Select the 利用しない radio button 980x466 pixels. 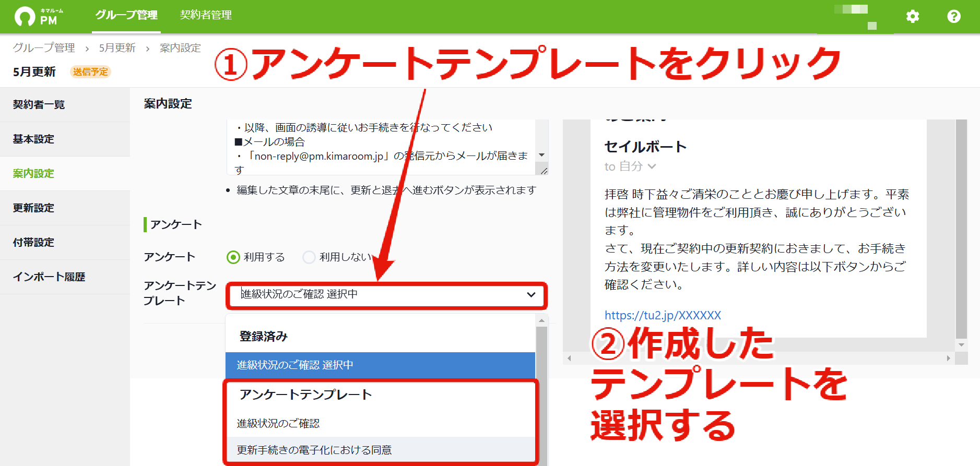(309, 257)
